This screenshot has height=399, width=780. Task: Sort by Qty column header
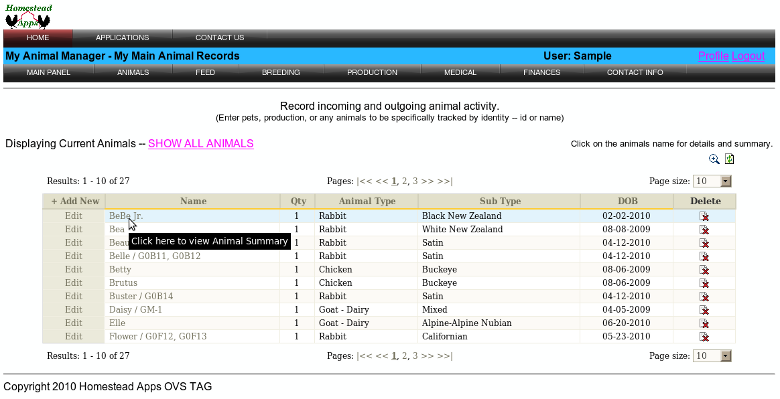click(298, 201)
